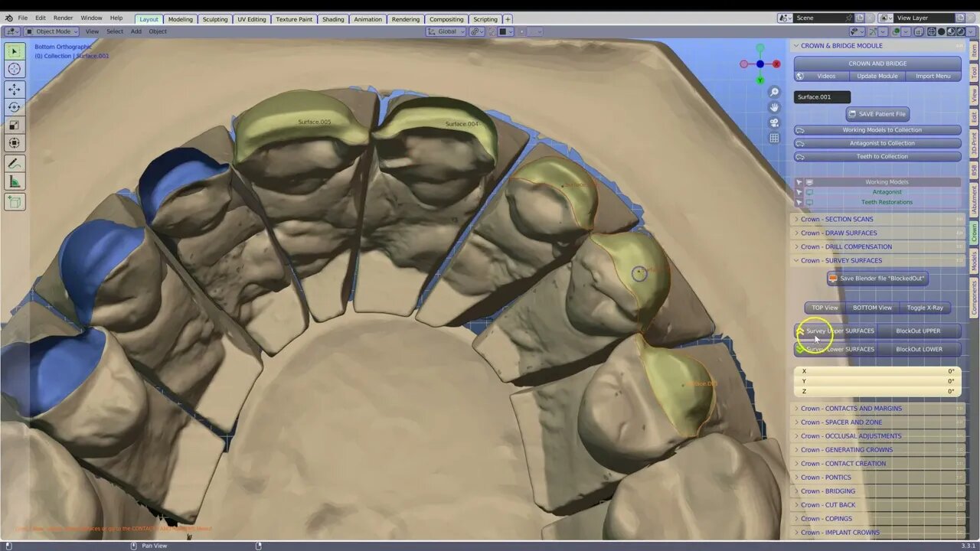
Task: Choose the Move tool
Action: tap(14, 90)
